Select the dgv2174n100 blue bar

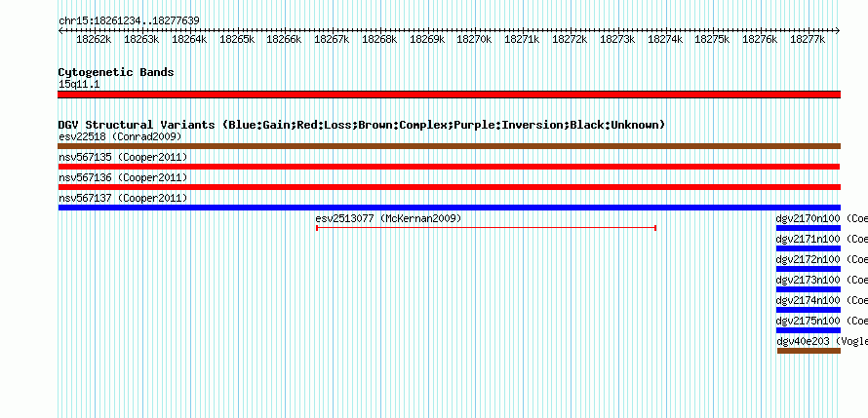(x=809, y=310)
